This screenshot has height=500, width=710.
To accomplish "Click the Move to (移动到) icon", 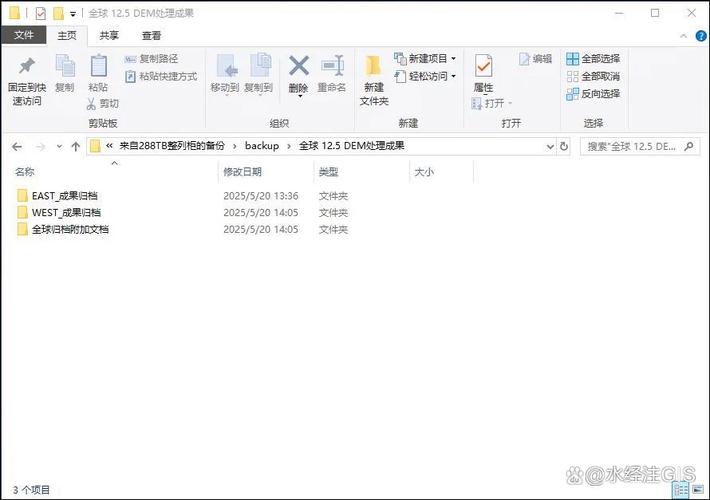I will click(226, 66).
